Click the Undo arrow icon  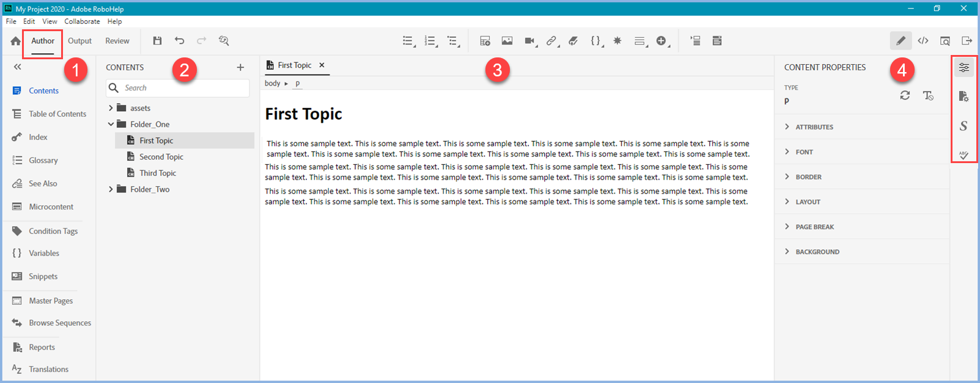click(x=179, y=41)
